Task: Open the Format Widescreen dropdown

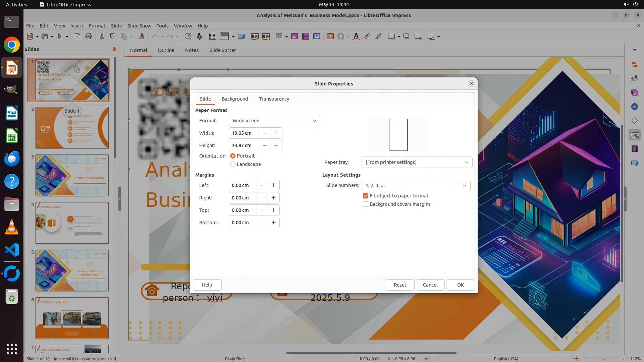Action: click(274, 121)
